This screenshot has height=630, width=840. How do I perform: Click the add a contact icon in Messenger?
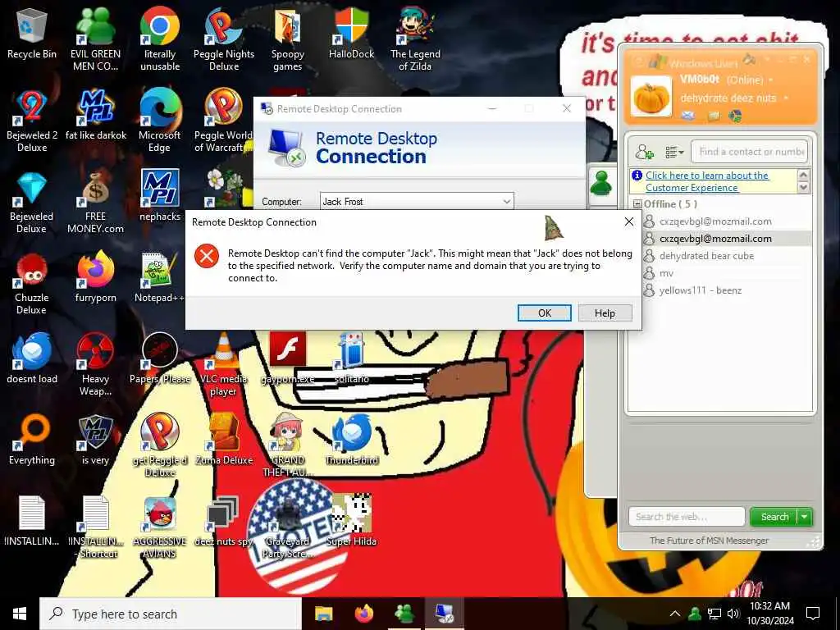coord(644,152)
